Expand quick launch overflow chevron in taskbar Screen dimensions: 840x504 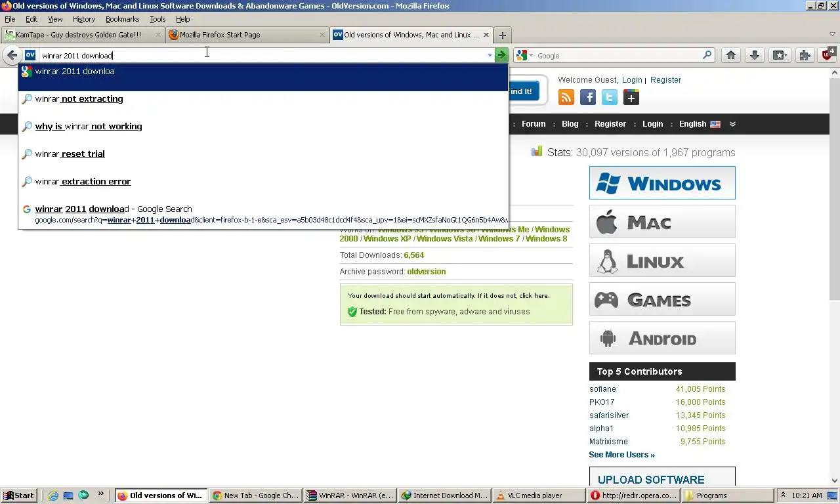point(100,494)
